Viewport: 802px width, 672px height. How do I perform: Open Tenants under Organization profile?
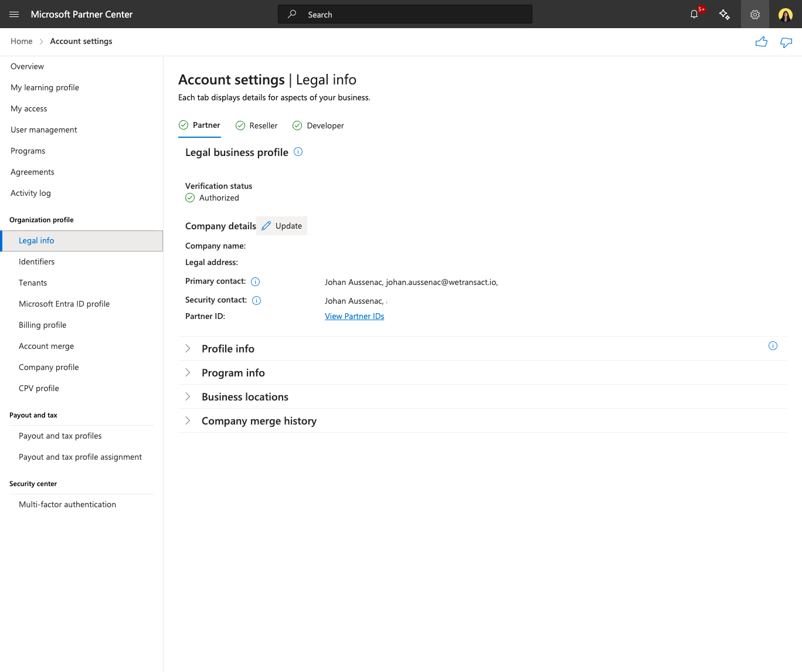(33, 283)
